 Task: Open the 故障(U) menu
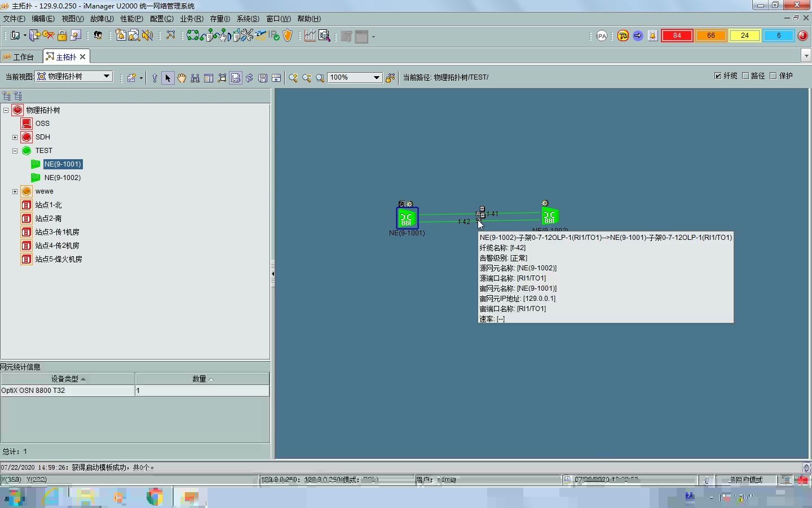point(102,19)
